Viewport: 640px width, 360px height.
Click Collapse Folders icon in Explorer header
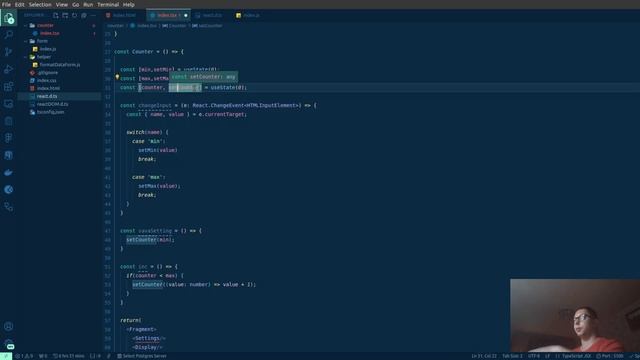click(84, 16)
